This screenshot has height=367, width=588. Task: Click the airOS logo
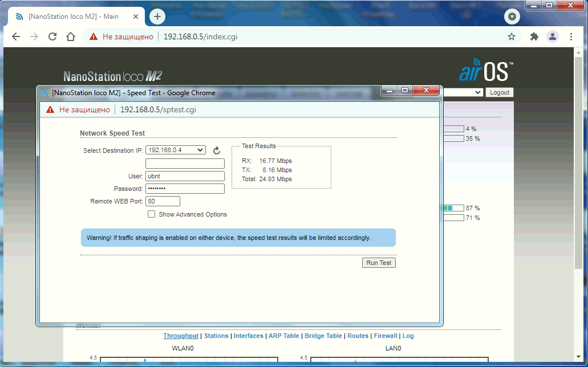486,71
